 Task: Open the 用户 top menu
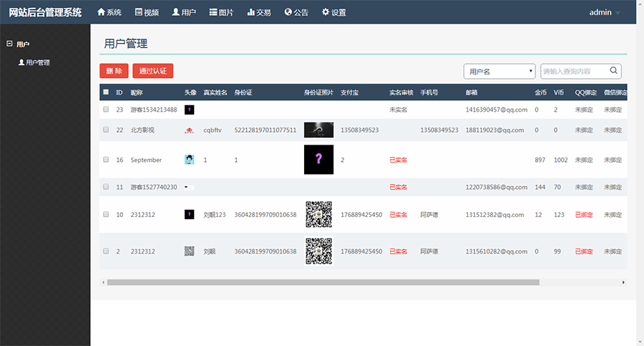[x=184, y=12]
